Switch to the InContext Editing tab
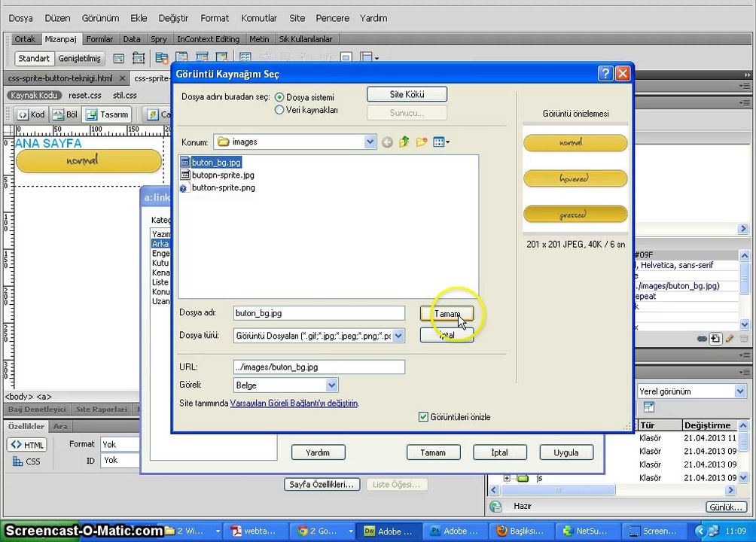This screenshot has width=756, height=542. 209,39
